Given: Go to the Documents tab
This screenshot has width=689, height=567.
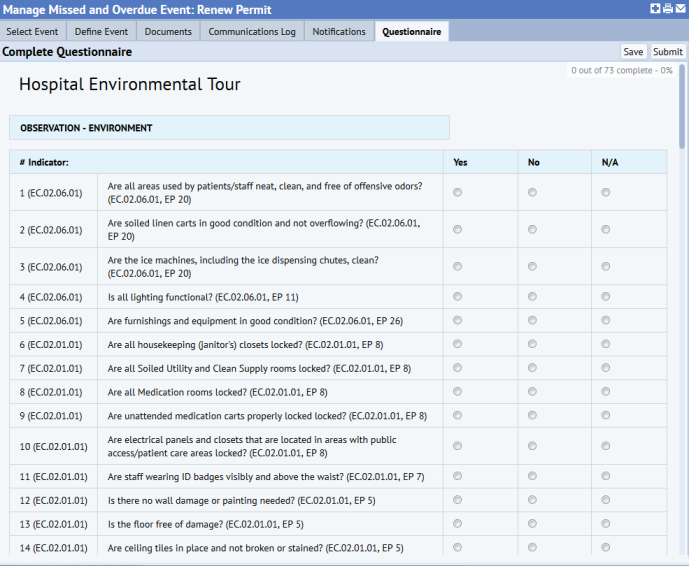Looking at the screenshot, I should 168,32.
